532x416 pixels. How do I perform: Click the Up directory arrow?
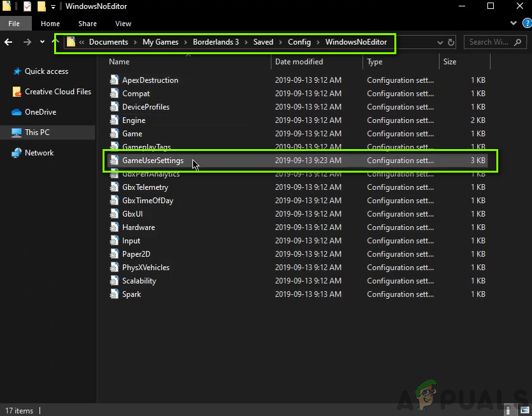point(55,42)
